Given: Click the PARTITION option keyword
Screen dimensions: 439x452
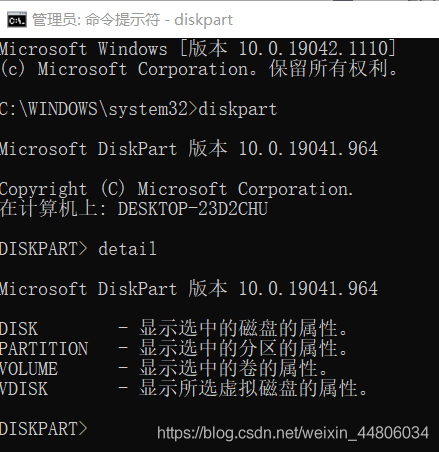Looking at the screenshot, I should click(x=44, y=349).
